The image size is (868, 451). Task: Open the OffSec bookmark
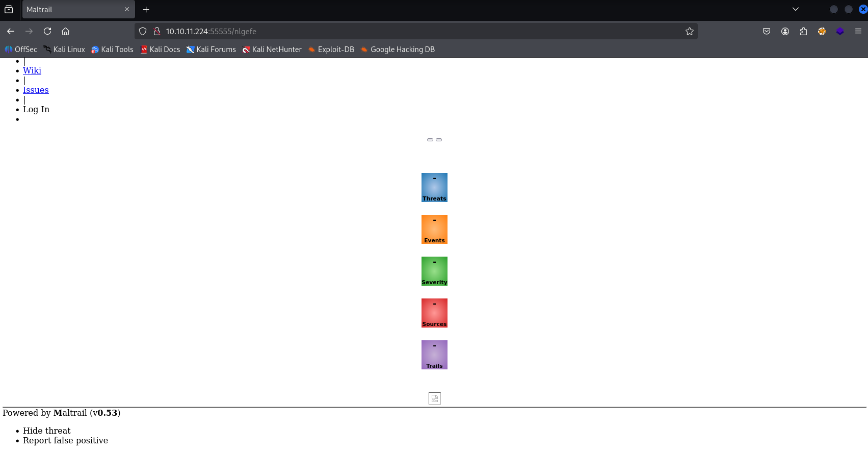tap(21, 49)
